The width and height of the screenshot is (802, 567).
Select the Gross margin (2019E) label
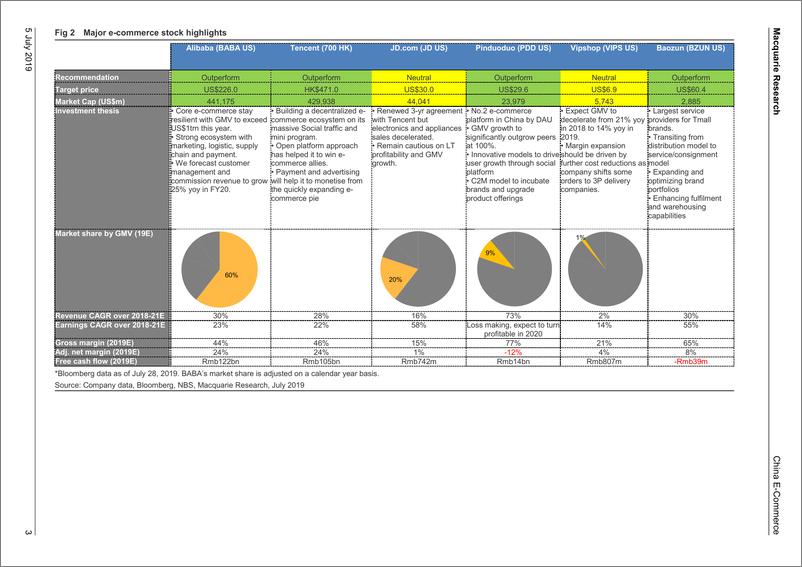(x=94, y=343)
